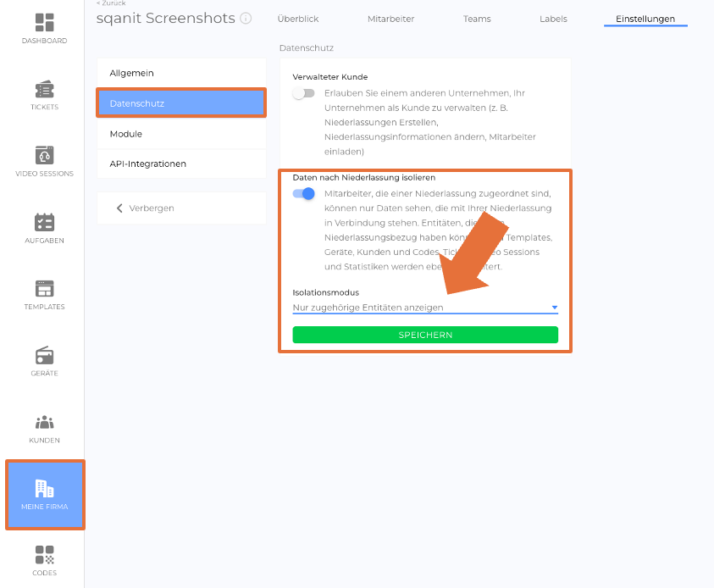Open the Dashboard icon in sidebar
Image resolution: width=714 pixels, height=588 pixels.
pyautogui.click(x=44, y=23)
